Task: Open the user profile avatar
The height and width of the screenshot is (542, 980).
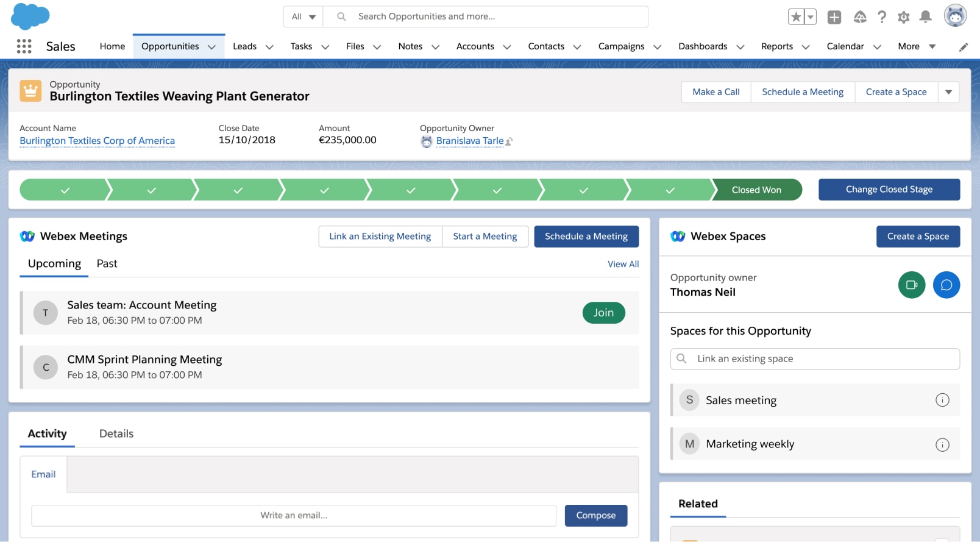Action: [955, 16]
